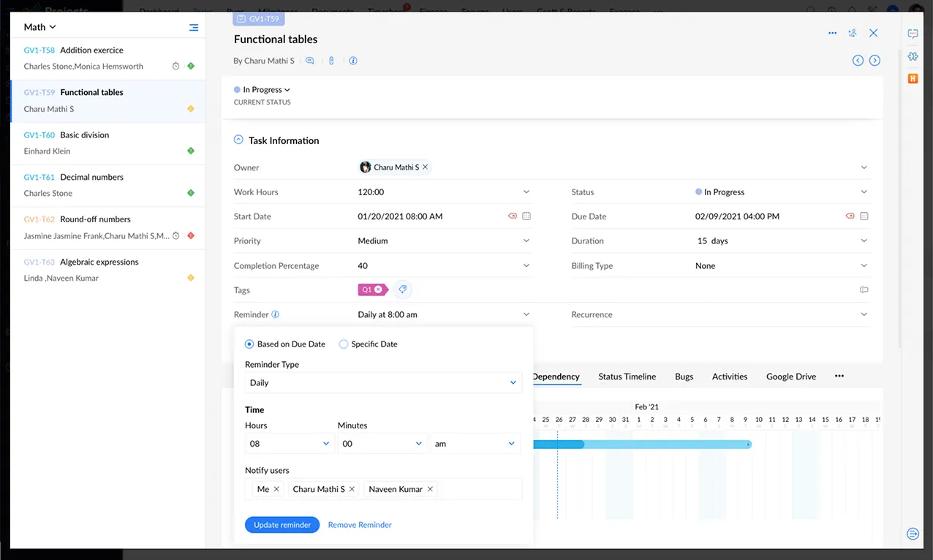Open the Reminder Type Daily dropdown
This screenshot has height=560, width=933.
point(383,382)
